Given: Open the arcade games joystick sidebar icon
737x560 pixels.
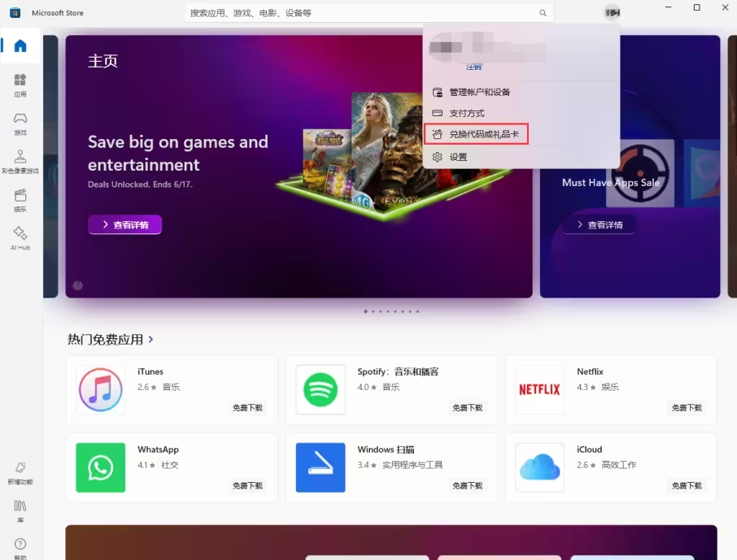Looking at the screenshot, I should 20,162.
